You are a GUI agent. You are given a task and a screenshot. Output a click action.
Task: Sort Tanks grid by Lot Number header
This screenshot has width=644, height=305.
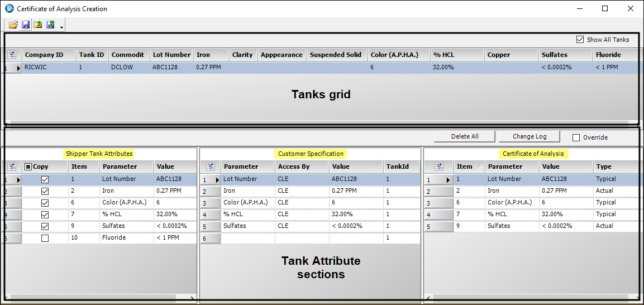pos(171,55)
